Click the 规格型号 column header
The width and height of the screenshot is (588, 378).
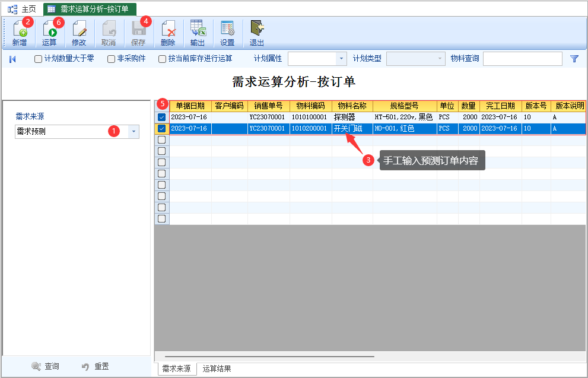tap(405, 106)
